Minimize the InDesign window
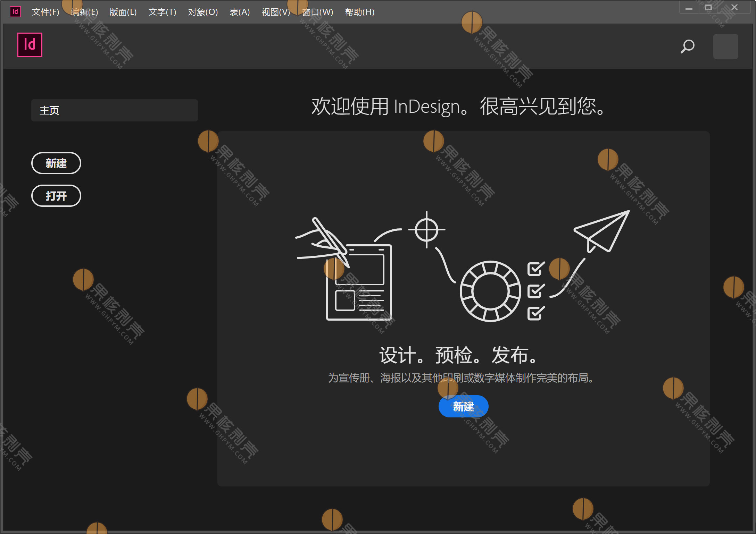756x534 pixels. [689, 8]
